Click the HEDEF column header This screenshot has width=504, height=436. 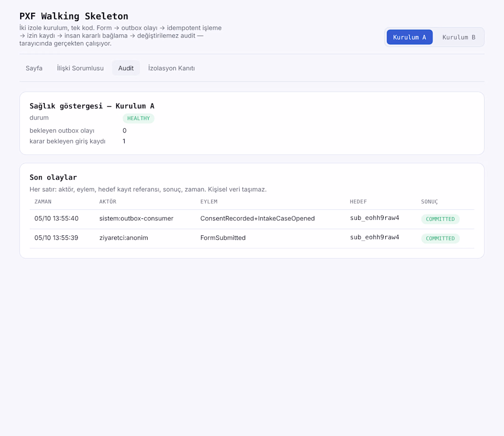point(358,202)
